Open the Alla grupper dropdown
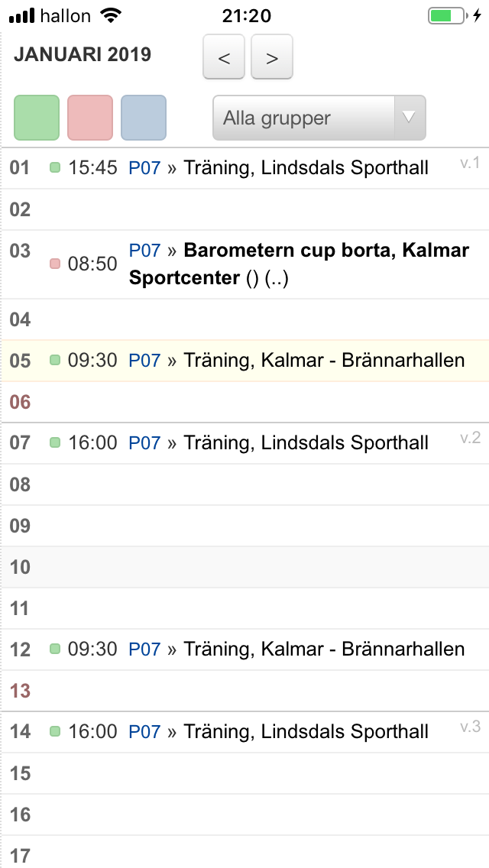The width and height of the screenshot is (489, 868). [x=319, y=118]
